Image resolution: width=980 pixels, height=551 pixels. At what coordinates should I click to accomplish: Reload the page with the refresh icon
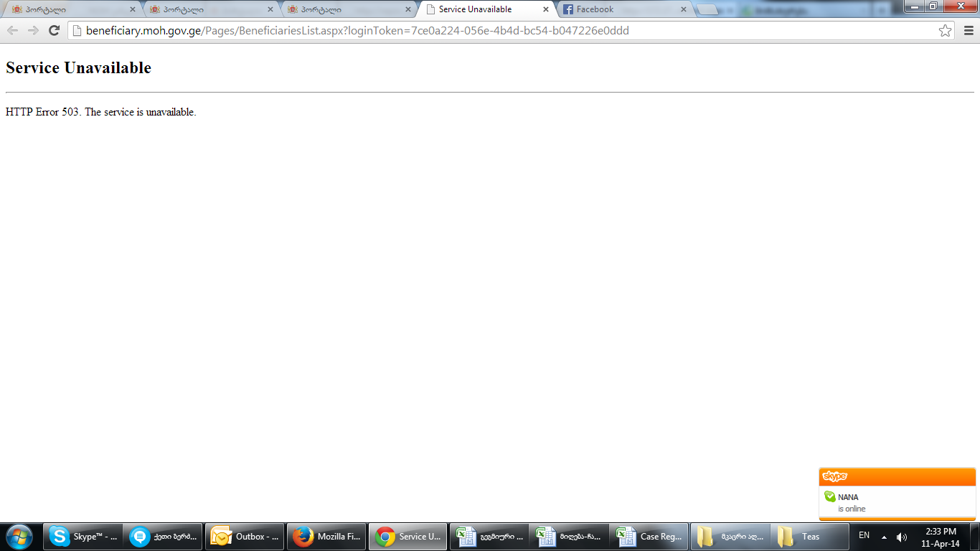click(54, 30)
